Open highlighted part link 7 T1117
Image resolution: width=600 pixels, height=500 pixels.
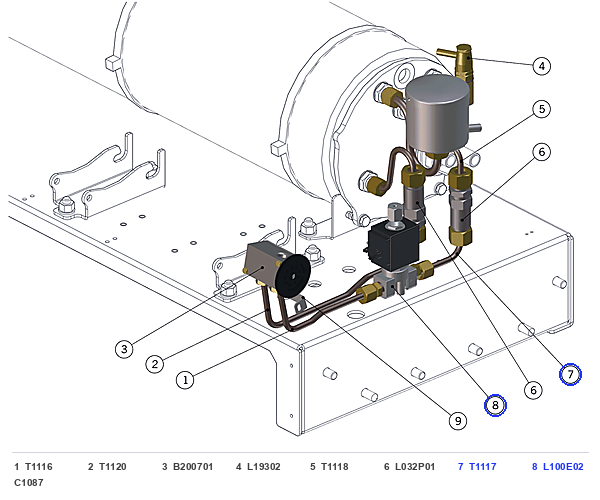(x=477, y=467)
